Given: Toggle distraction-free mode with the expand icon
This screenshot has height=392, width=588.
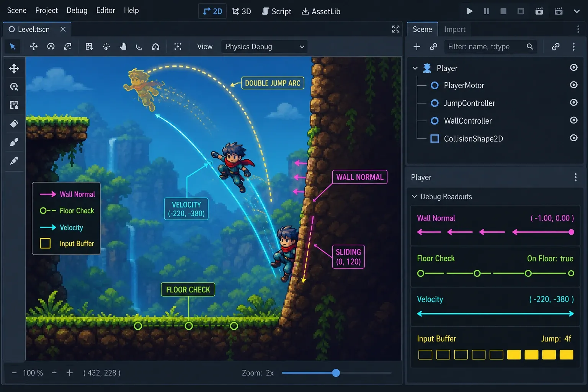Looking at the screenshot, I should pyautogui.click(x=396, y=29).
